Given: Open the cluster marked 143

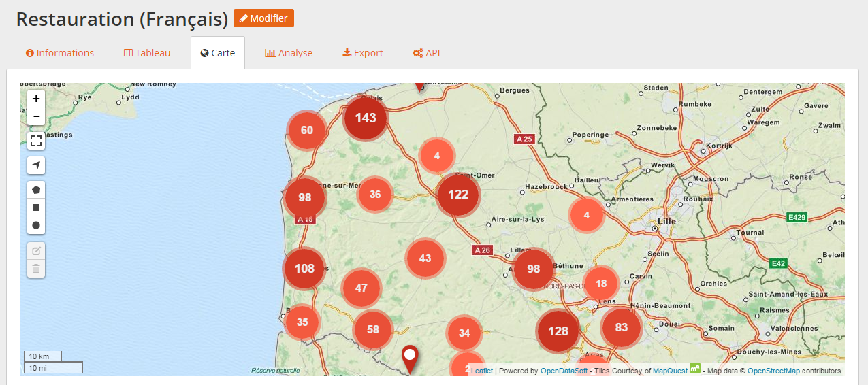Looking at the screenshot, I should (x=366, y=118).
